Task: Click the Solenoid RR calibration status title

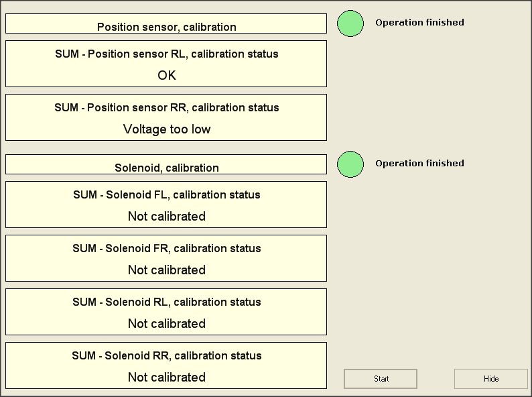Action: pyautogui.click(x=166, y=355)
